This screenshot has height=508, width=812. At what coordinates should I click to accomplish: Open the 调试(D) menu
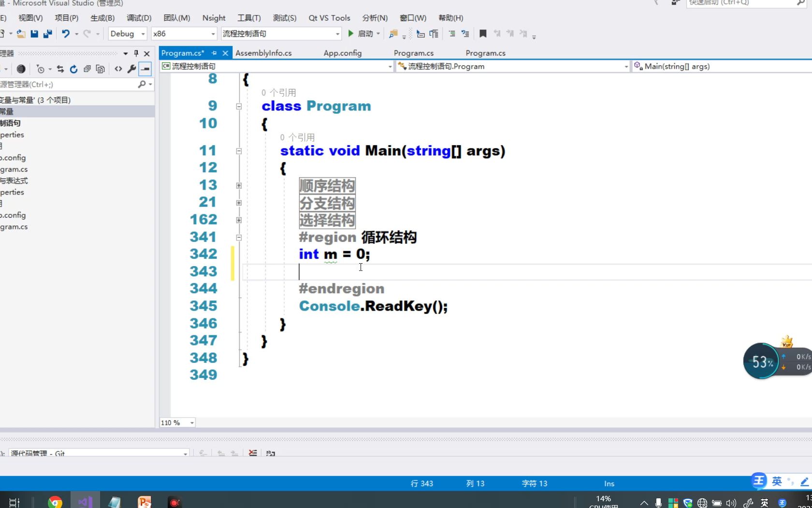pos(139,18)
